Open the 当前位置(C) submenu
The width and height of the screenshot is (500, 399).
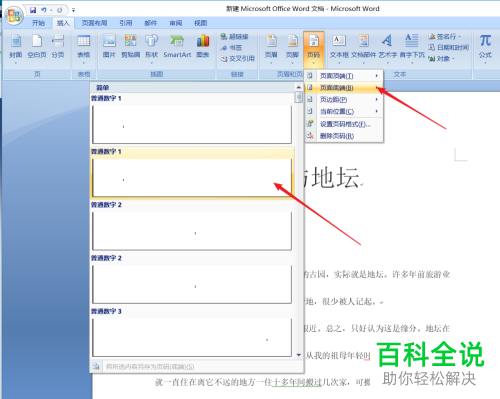point(344,111)
